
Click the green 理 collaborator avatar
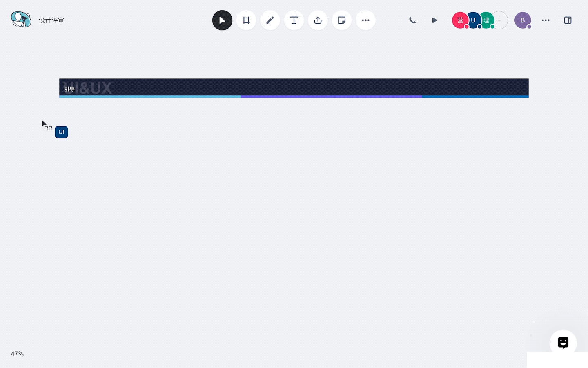(x=486, y=20)
